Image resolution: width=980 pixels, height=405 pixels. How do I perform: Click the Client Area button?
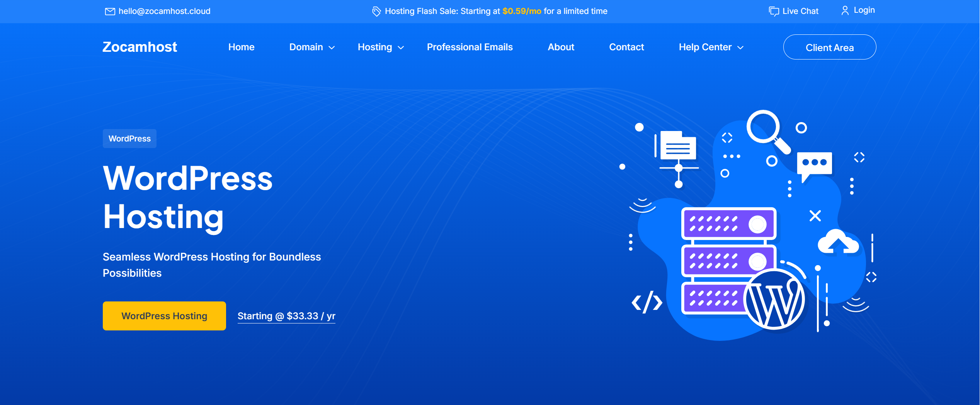pyautogui.click(x=829, y=47)
